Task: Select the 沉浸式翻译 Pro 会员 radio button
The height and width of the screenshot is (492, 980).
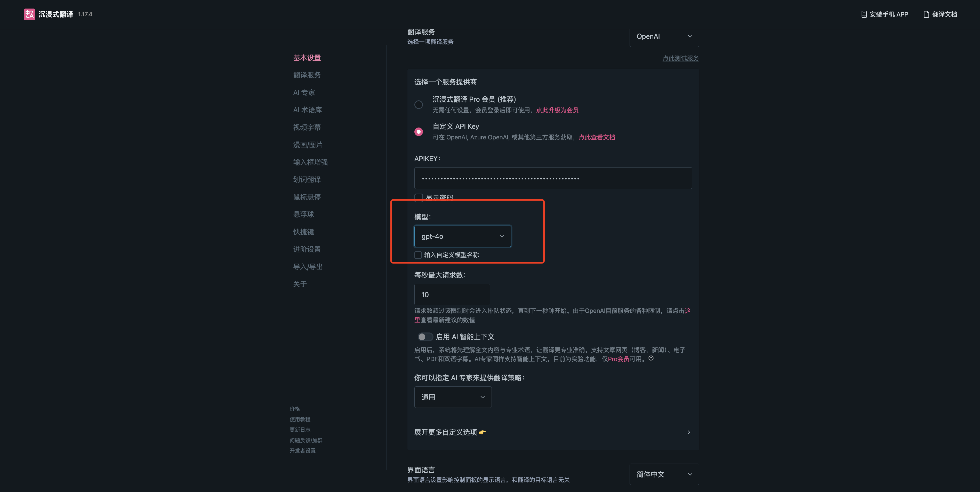Action: click(419, 104)
